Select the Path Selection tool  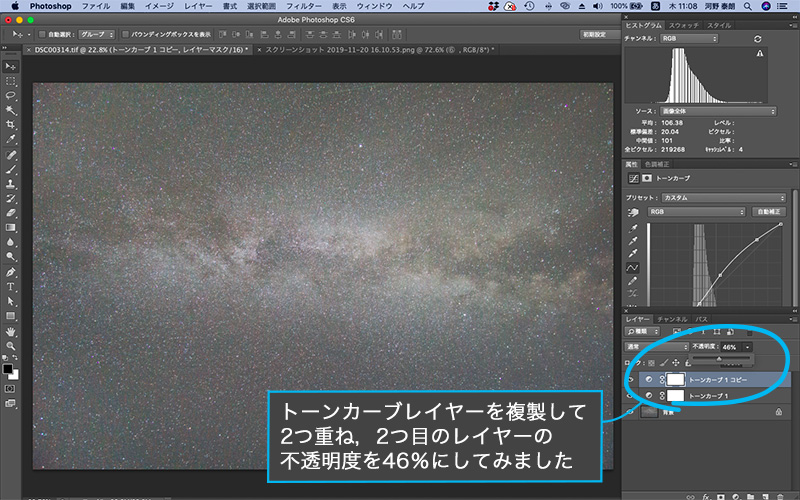(10, 302)
